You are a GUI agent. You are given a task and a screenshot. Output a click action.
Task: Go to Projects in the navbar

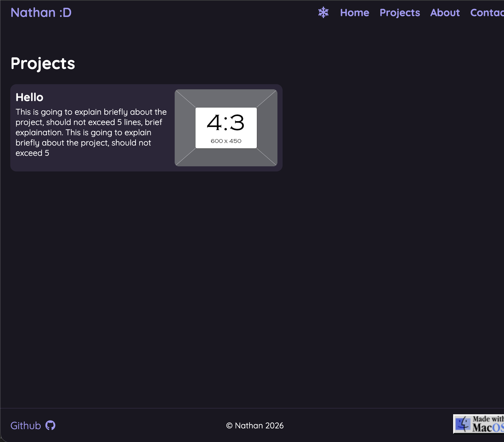coord(400,13)
